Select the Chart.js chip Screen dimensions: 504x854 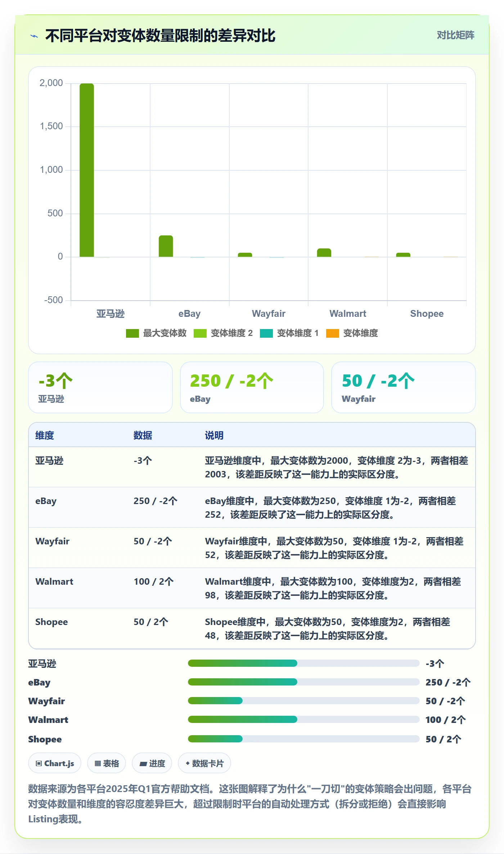55,763
